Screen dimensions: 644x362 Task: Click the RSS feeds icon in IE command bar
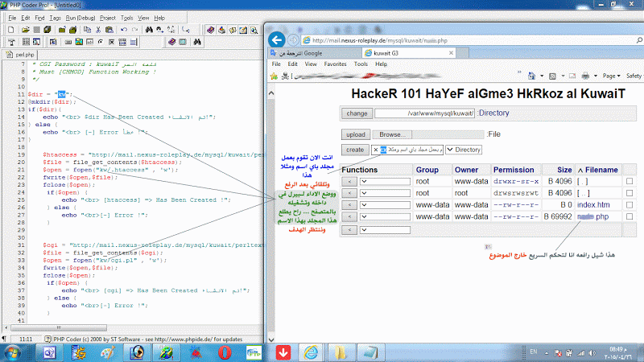(552, 76)
